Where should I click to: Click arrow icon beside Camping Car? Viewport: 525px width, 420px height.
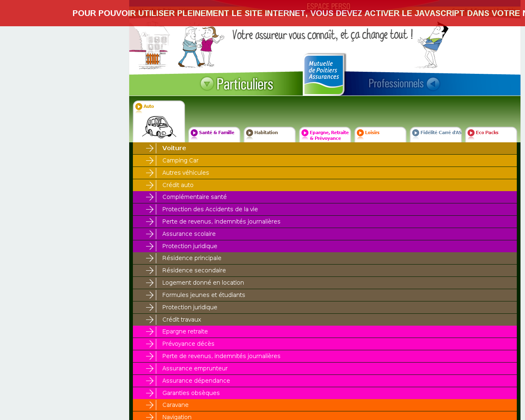(x=150, y=161)
